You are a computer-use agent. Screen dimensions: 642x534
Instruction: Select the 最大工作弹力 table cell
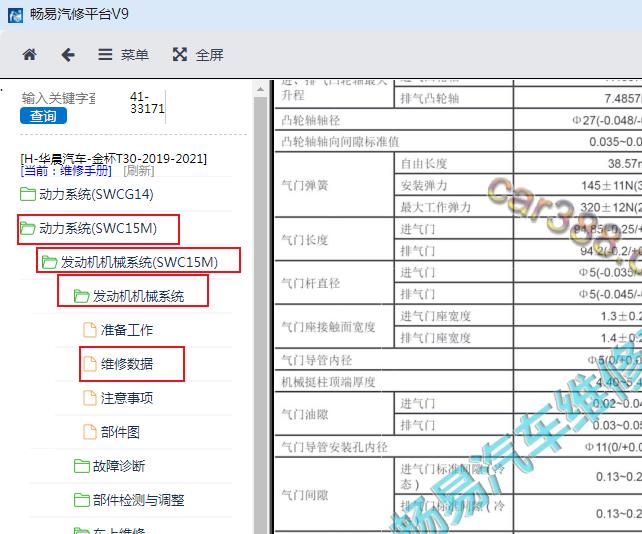point(454,207)
